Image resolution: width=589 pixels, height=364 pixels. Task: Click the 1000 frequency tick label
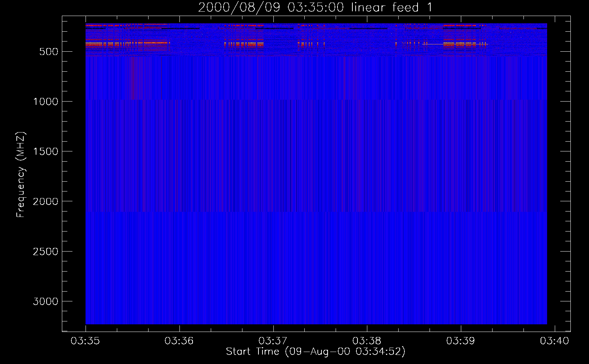tap(46, 102)
